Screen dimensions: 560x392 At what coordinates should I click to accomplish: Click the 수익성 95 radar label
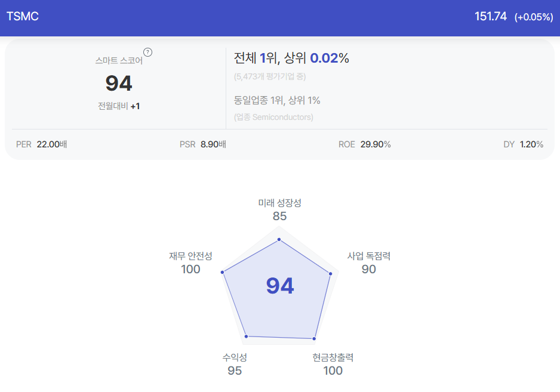235,365
